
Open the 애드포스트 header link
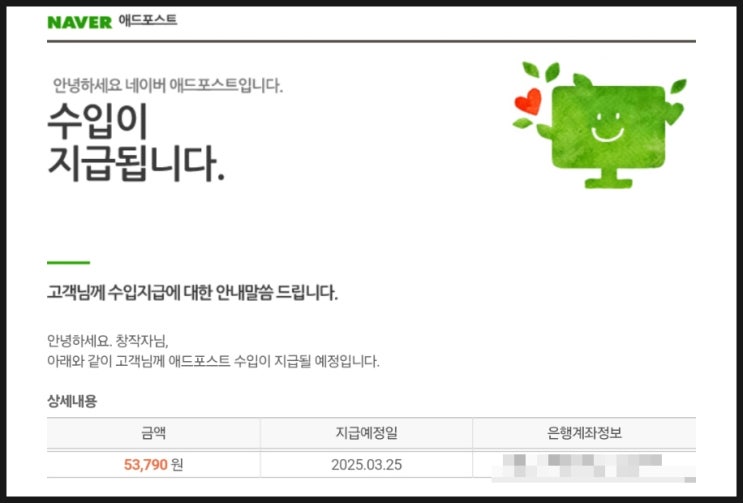[148, 20]
